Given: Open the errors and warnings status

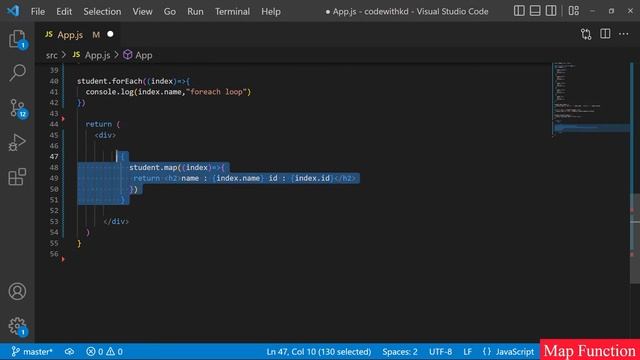Looking at the screenshot, I should (x=104, y=351).
